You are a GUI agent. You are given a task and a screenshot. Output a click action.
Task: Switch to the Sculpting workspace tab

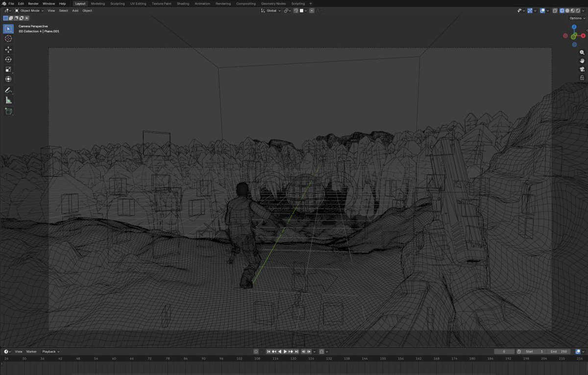click(x=118, y=3)
